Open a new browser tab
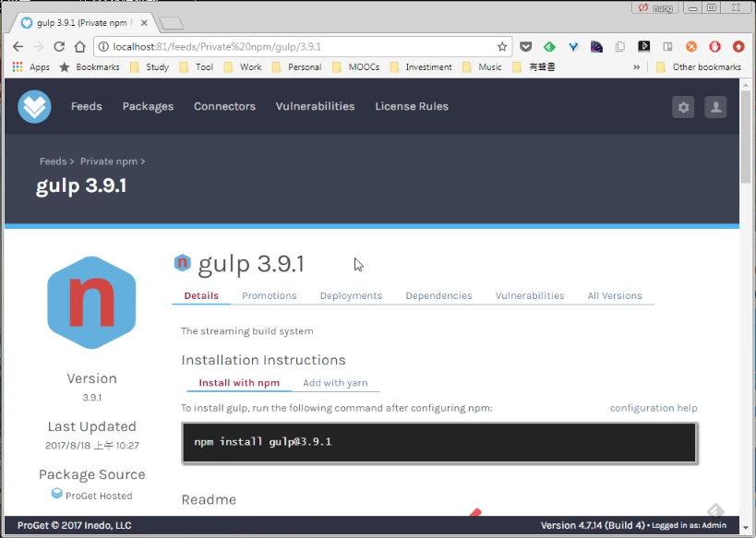Screen dimensions: 756x538 point(171,23)
